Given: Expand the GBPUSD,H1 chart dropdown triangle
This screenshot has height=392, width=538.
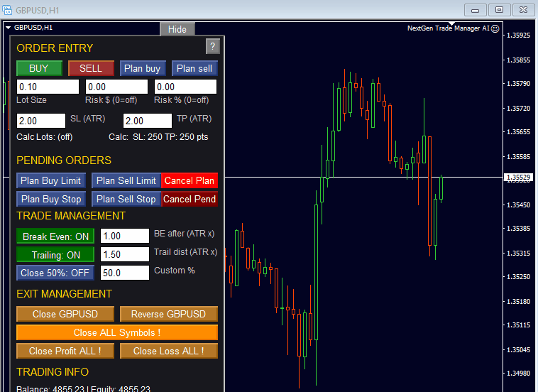Looking at the screenshot, I should (9, 28).
